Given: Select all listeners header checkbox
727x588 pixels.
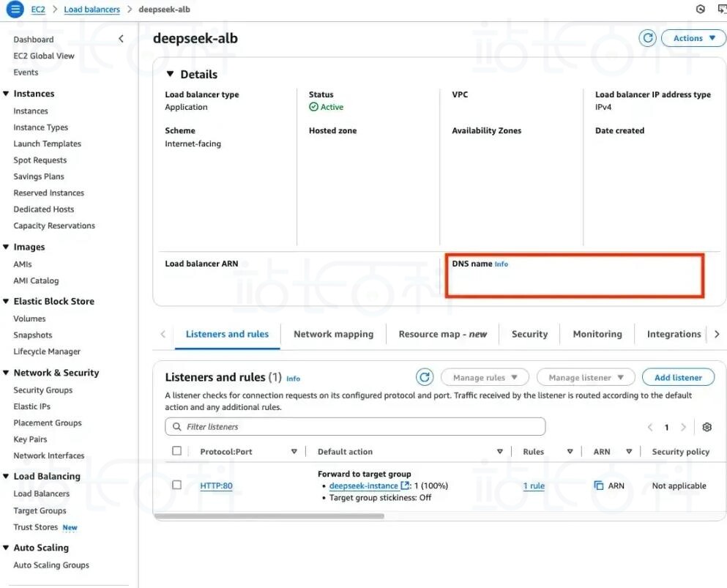Looking at the screenshot, I should pos(176,451).
